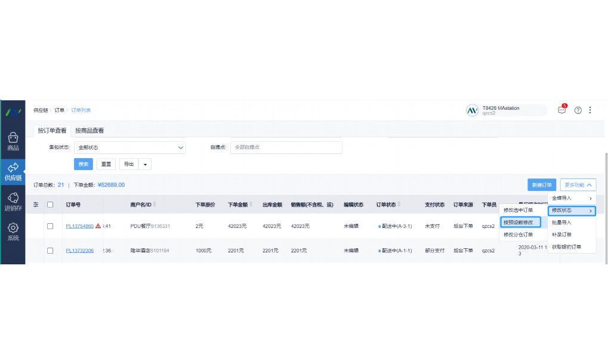Click original price cell 1000元
This screenshot has width=608, height=364.
[x=203, y=251]
